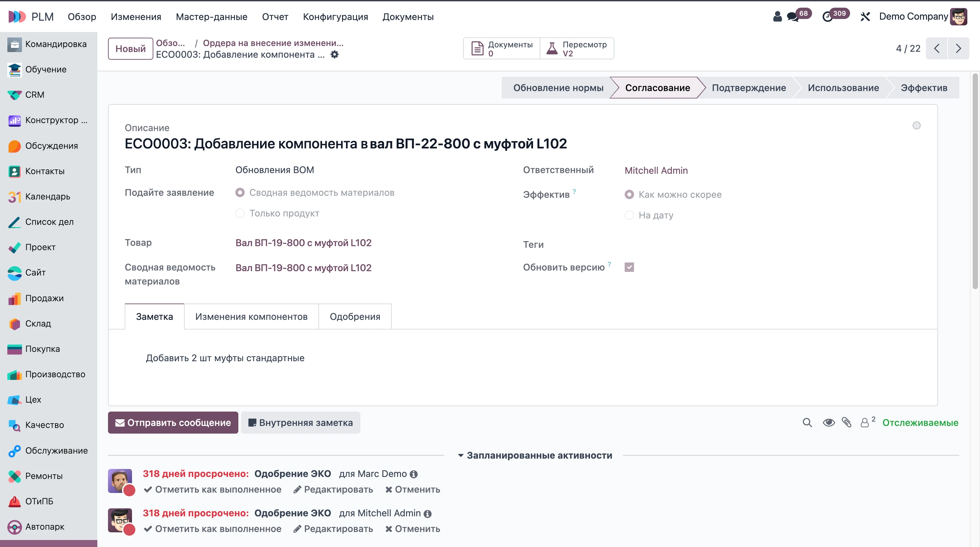Open the Пересмотр V2 smart button

pyautogui.click(x=577, y=48)
